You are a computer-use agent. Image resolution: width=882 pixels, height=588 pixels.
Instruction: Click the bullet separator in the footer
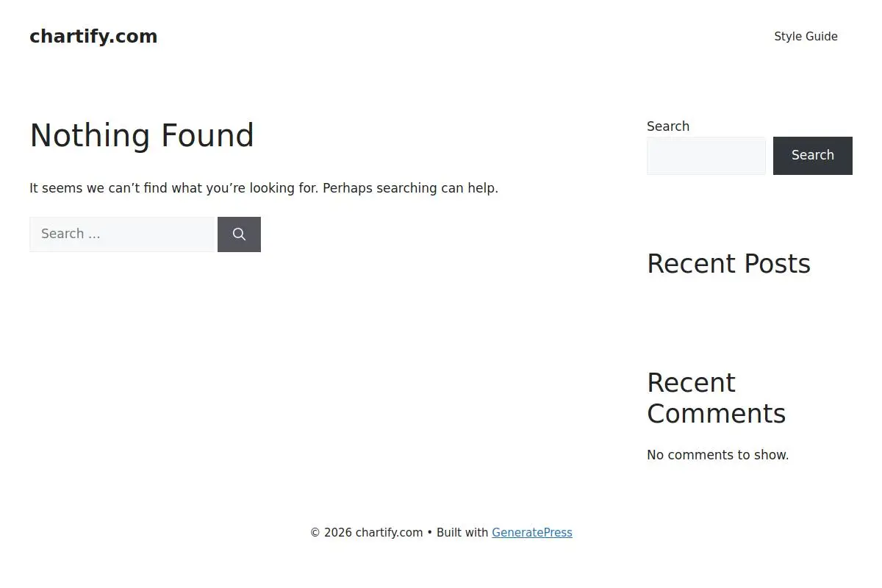pos(430,533)
